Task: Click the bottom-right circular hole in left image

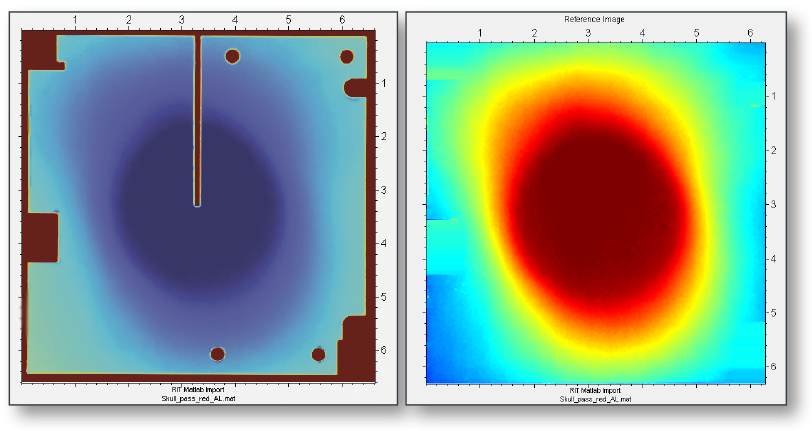Action: (318, 354)
